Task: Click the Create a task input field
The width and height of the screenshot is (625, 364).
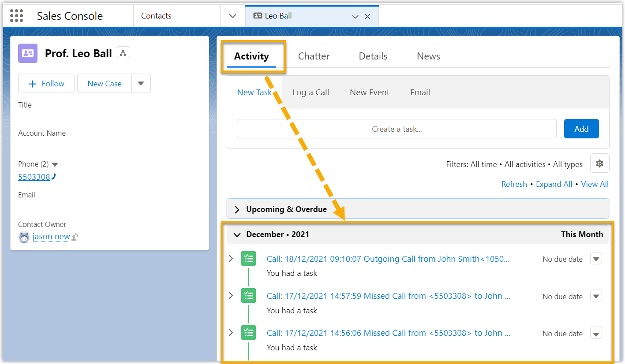Action: pyautogui.click(x=396, y=129)
